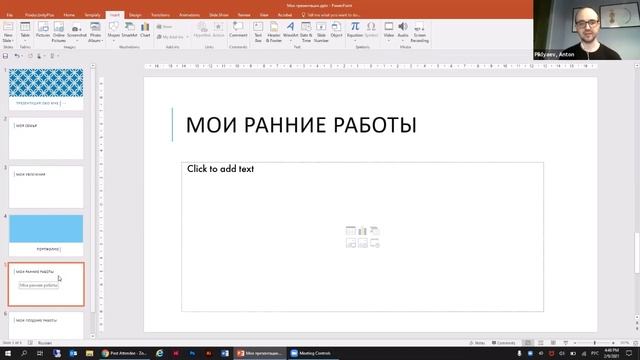This screenshot has width=640, height=360.
Task: Switch to Normal view in the status bar
Action: coord(528,343)
